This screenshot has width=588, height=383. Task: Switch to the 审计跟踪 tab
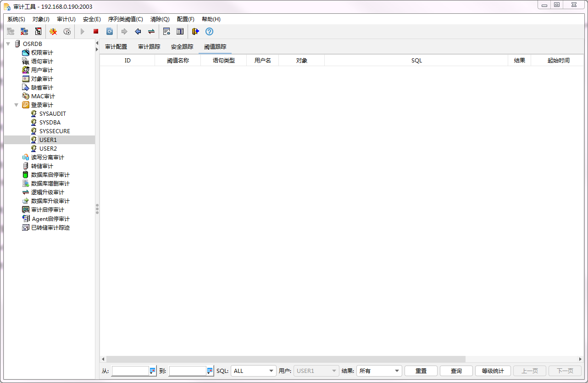[x=149, y=47]
